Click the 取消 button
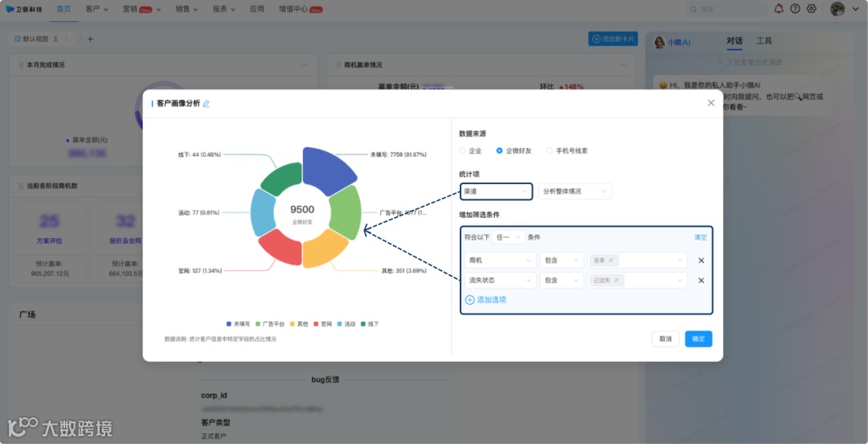The height and width of the screenshot is (444, 868). coord(665,339)
